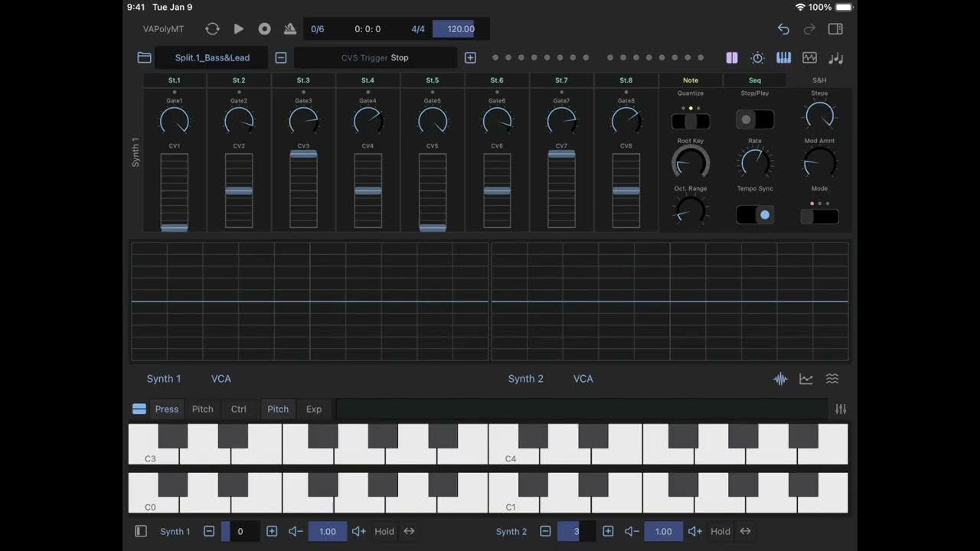Start recording with the record button
Image resolution: width=980 pixels, height=551 pixels.
tap(264, 29)
